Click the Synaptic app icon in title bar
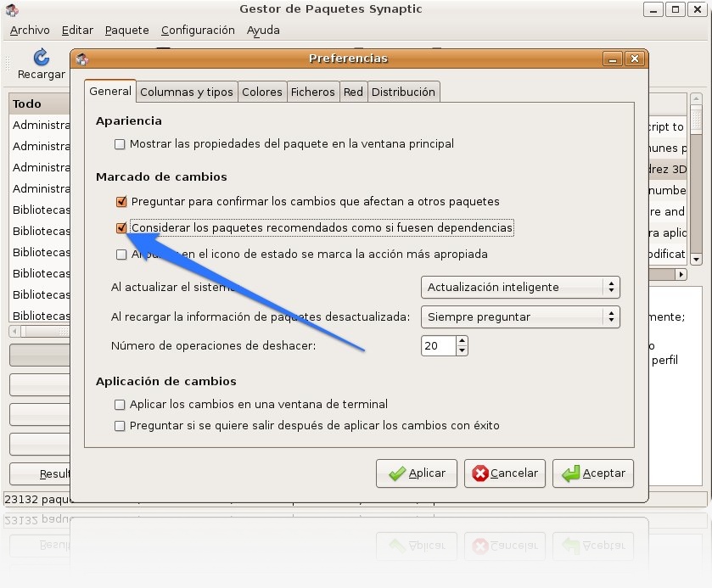The height and width of the screenshot is (588, 712). pyautogui.click(x=12, y=9)
